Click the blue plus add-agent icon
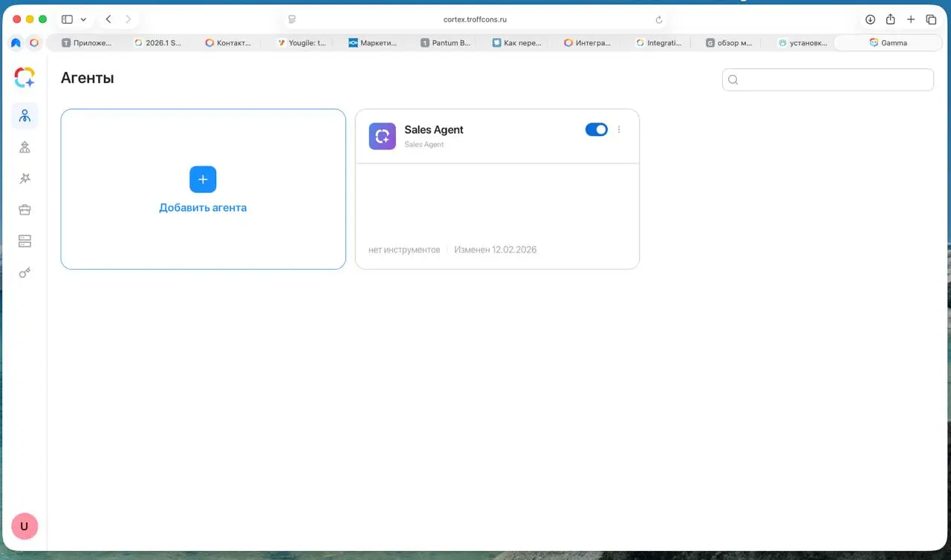Image resolution: width=951 pixels, height=560 pixels. pyautogui.click(x=203, y=180)
